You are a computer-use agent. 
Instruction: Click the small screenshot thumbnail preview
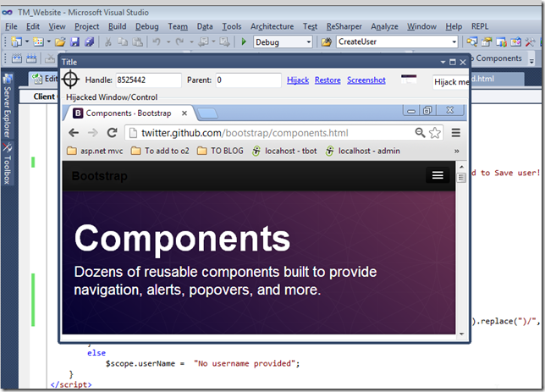tap(409, 79)
